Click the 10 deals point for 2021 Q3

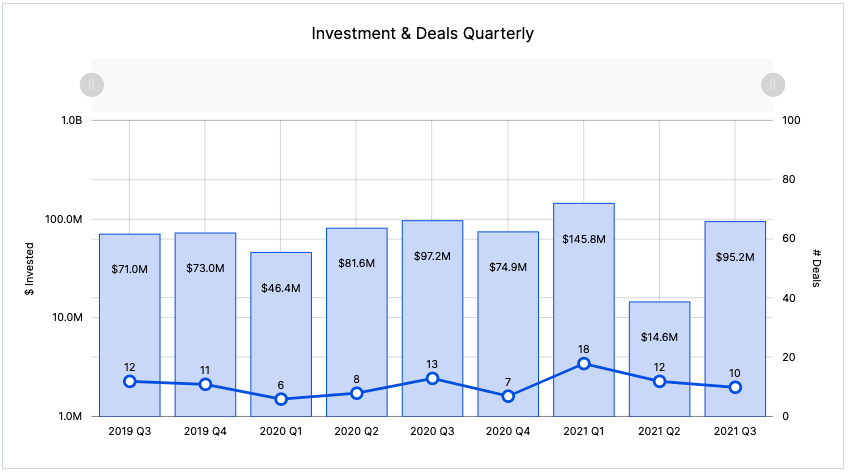[735, 387]
